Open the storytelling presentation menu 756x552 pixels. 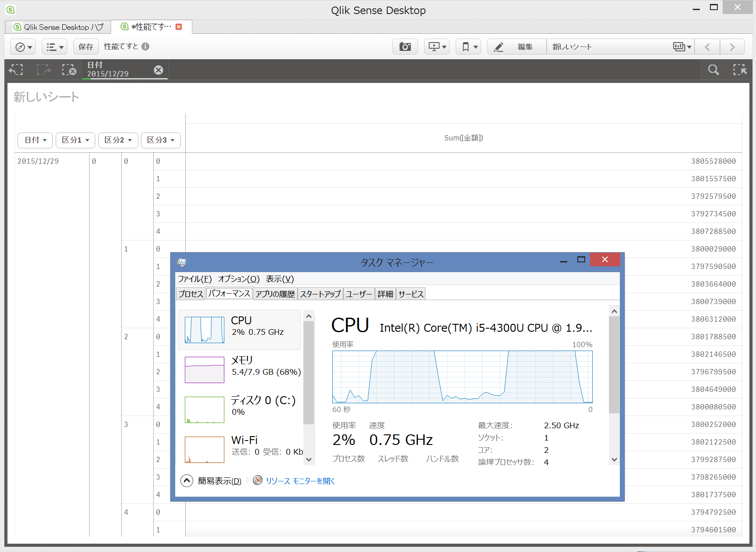437,47
